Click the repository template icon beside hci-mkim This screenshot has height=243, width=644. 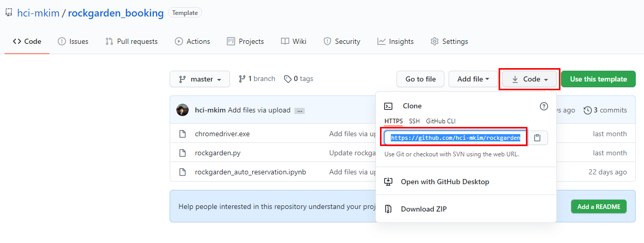9,13
